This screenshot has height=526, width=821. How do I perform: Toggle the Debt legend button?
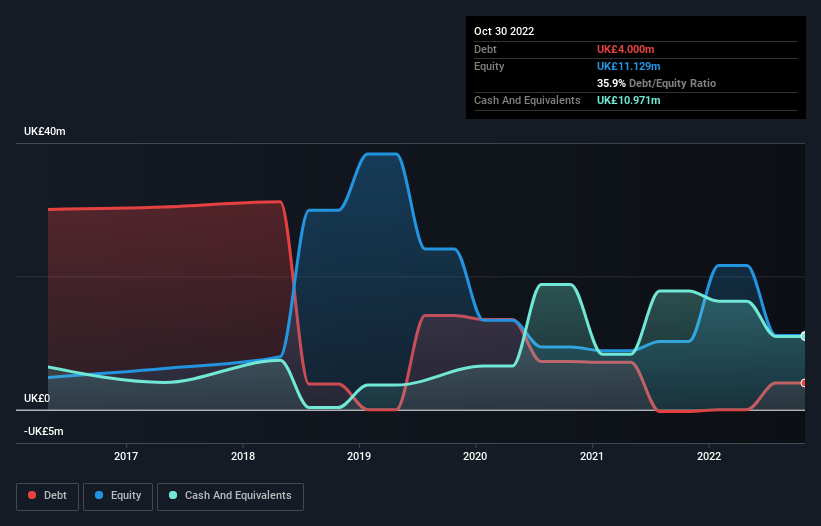click(48, 496)
